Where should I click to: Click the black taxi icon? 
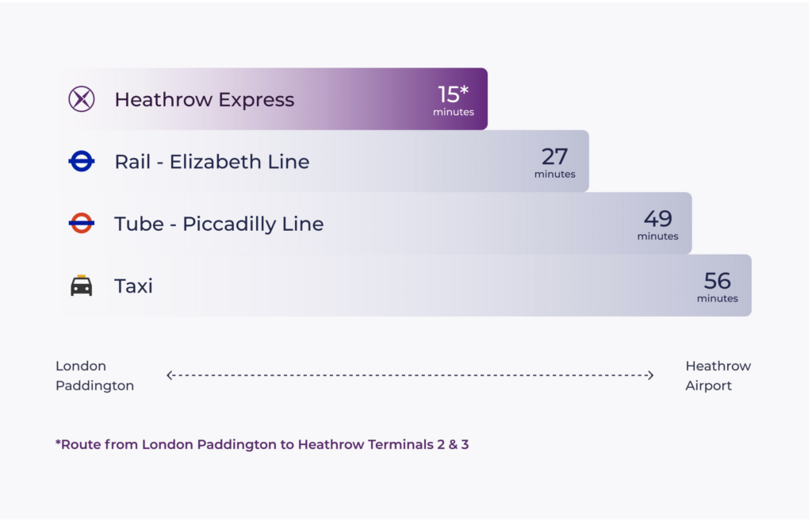tap(82, 286)
